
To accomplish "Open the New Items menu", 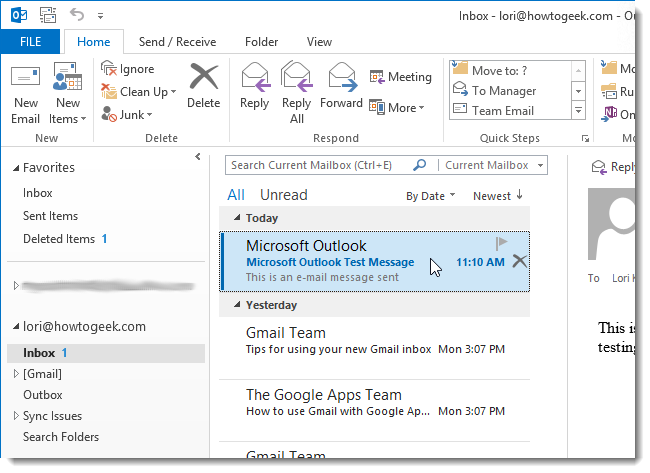I will tap(68, 94).
